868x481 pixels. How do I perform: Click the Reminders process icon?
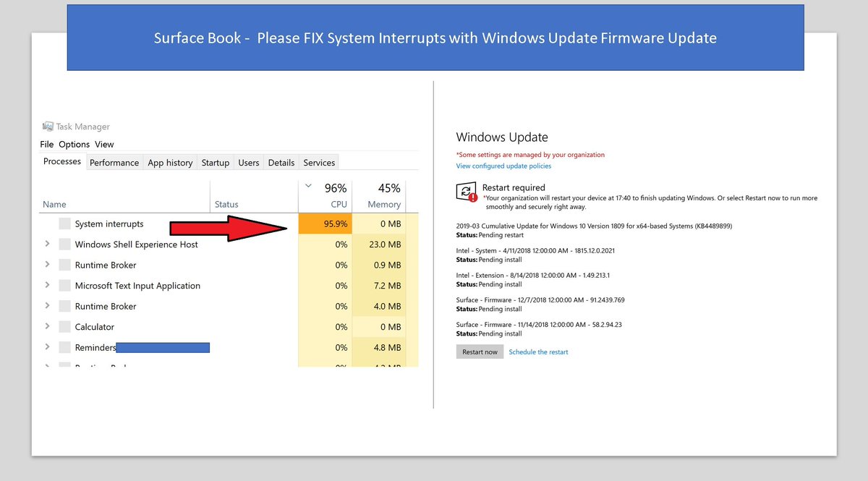coord(64,347)
